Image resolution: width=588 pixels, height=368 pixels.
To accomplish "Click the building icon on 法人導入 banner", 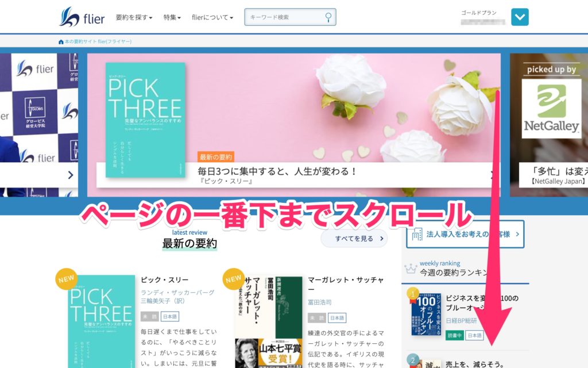I will click(417, 235).
